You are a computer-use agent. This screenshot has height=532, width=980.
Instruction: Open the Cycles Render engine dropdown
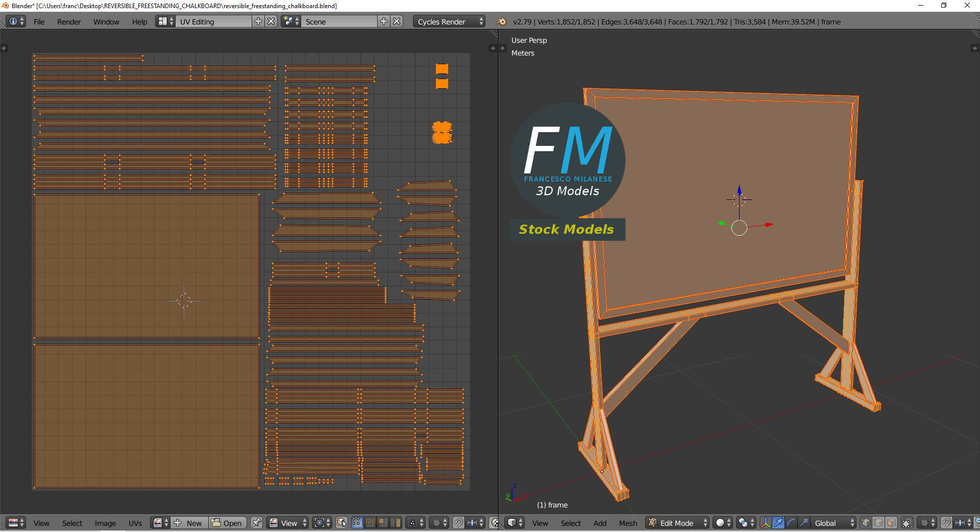tap(449, 21)
